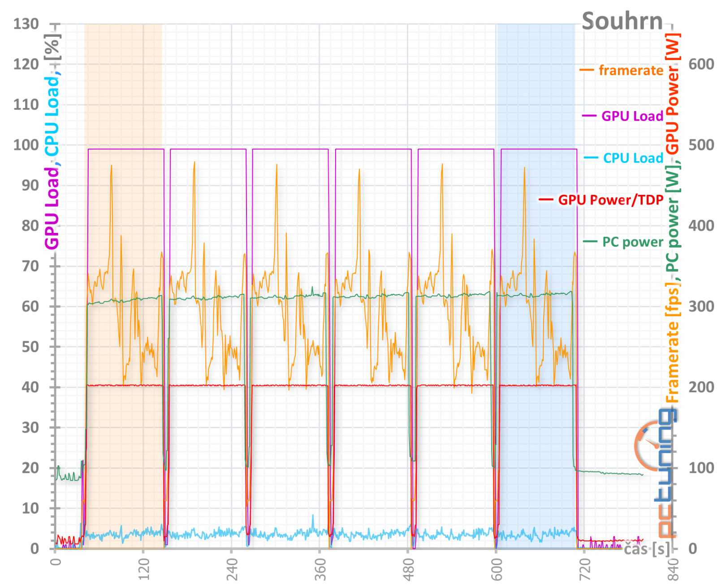This screenshot has height=588, width=717.
Task: Click the left axis value "80"
Action: click(30, 225)
